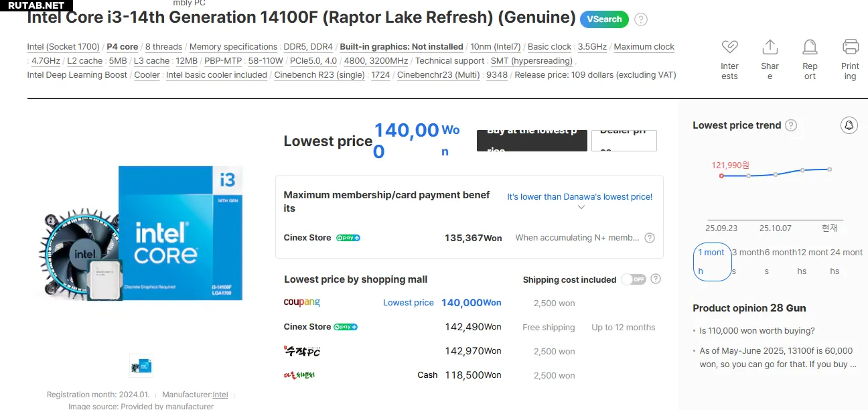868x410 pixels.
Task: Select the 1 month trend tab
Action: pyautogui.click(x=711, y=261)
